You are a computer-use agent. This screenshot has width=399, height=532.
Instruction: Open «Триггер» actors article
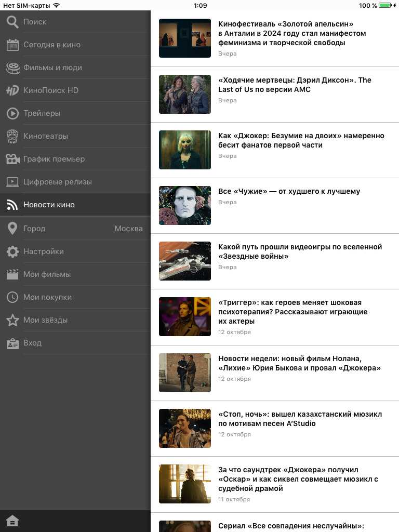[x=275, y=317]
